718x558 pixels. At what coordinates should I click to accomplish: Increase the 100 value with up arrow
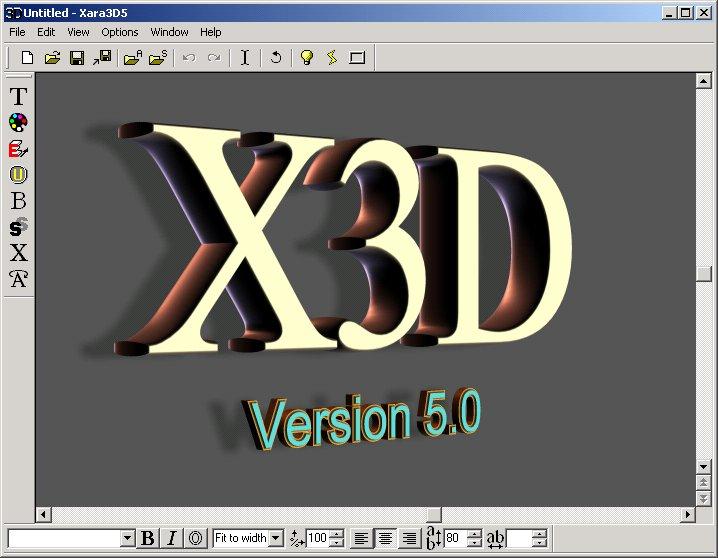click(x=337, y=534)
